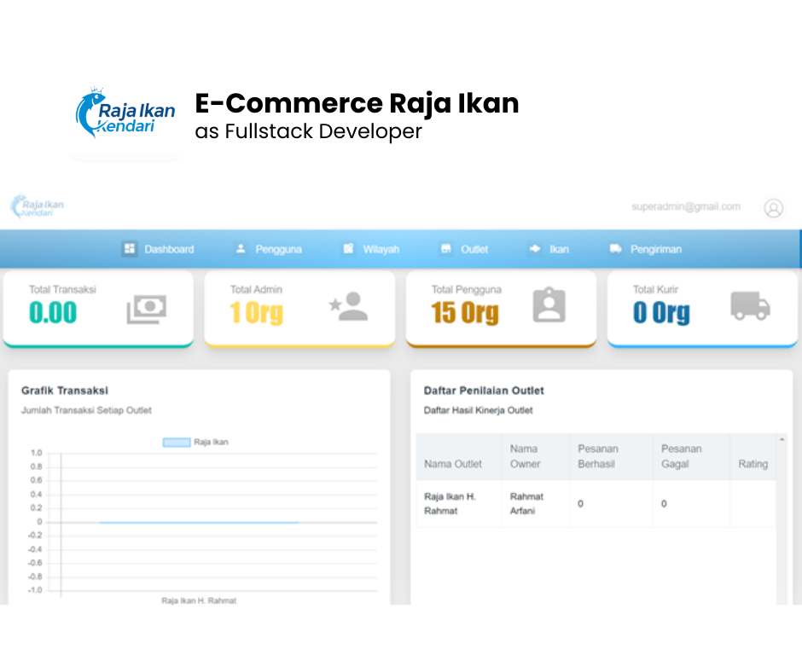
Task: Select the Dashboard grid icon in the navbar
Action: pos(130,249)
